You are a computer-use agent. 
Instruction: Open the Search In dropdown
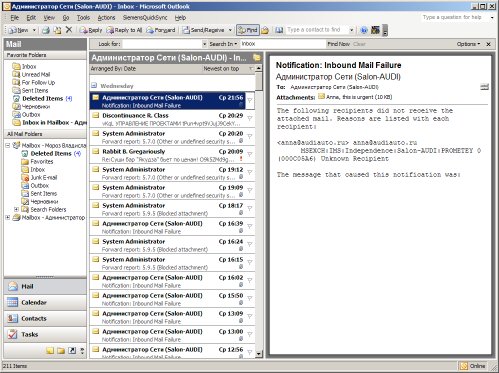pos(223,44)
